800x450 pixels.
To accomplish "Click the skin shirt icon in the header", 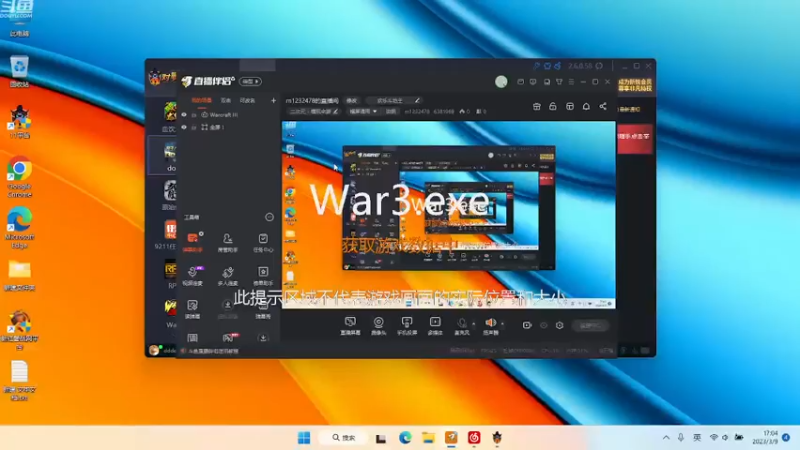I will pos(559,82).
